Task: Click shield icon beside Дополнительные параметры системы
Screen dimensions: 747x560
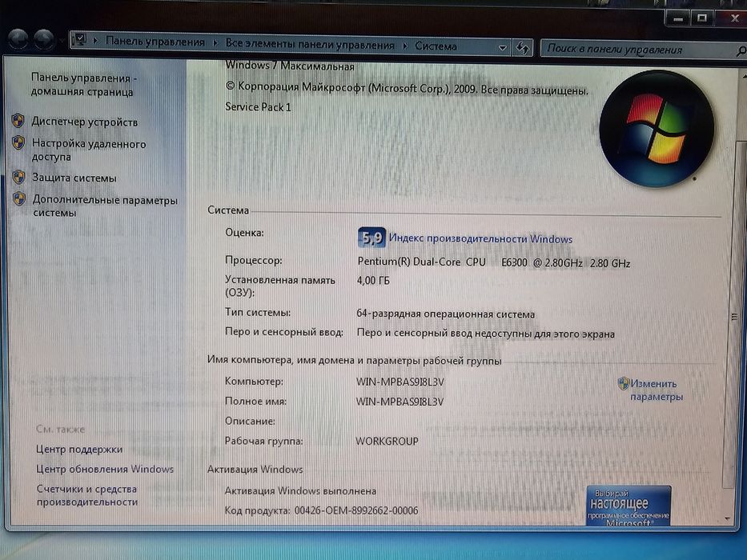Action: click(19, 198)
